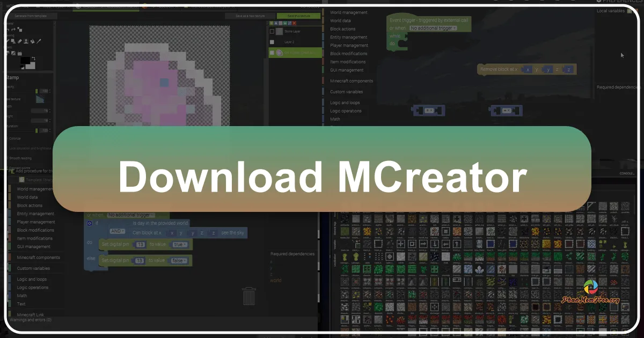Select the Stamp tool in the toolbar
644x338 pixels.
coord(26,40)
